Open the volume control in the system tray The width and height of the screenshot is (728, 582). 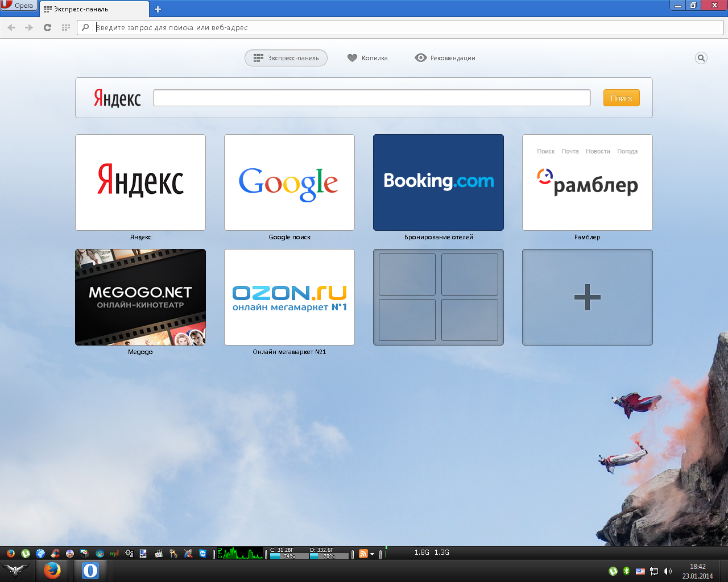point(668,571)
